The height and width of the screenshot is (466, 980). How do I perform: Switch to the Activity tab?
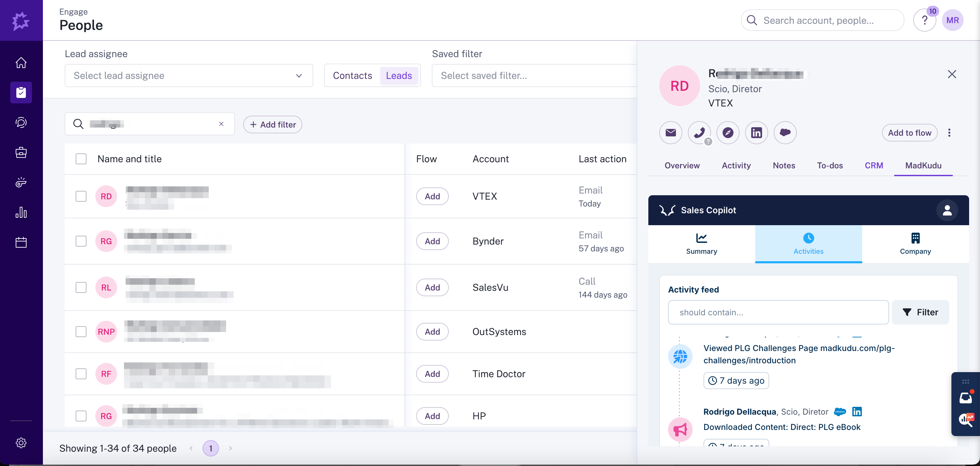coord(736,165)
